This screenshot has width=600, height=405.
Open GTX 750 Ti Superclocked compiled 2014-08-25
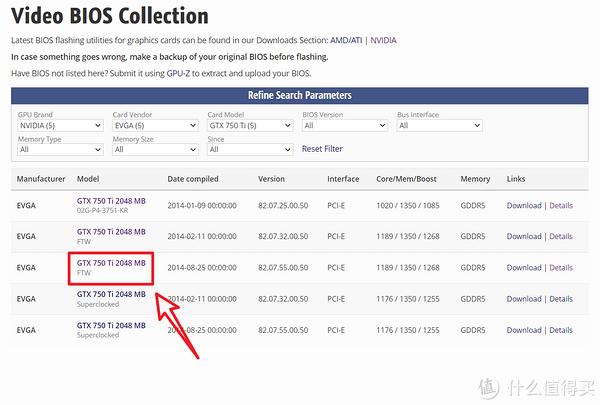(x=111, y=325)
